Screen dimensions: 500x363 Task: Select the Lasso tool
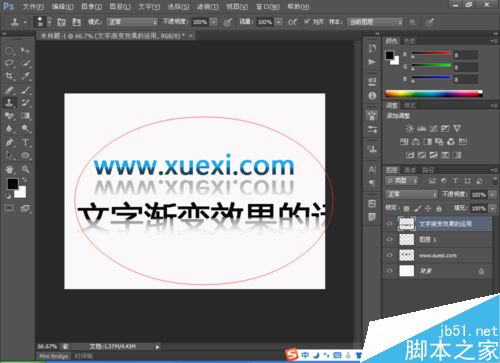coord(9,63)
